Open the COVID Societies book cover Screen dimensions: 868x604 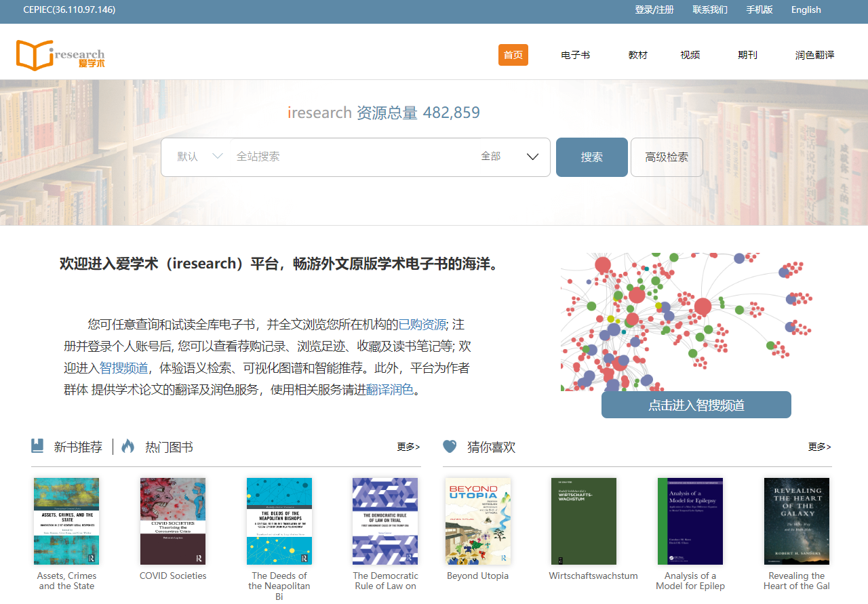pyautogui.click(x=173, y=521)
